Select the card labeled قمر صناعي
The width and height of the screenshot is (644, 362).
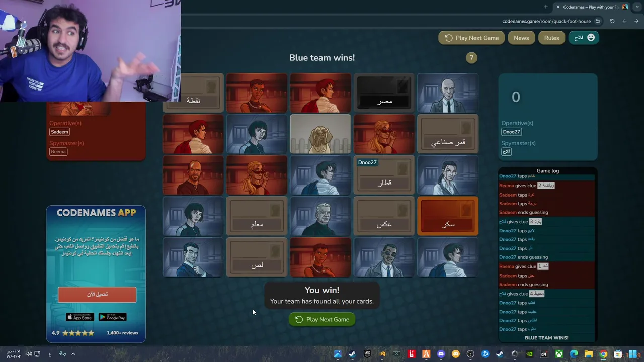click(448, 134)
